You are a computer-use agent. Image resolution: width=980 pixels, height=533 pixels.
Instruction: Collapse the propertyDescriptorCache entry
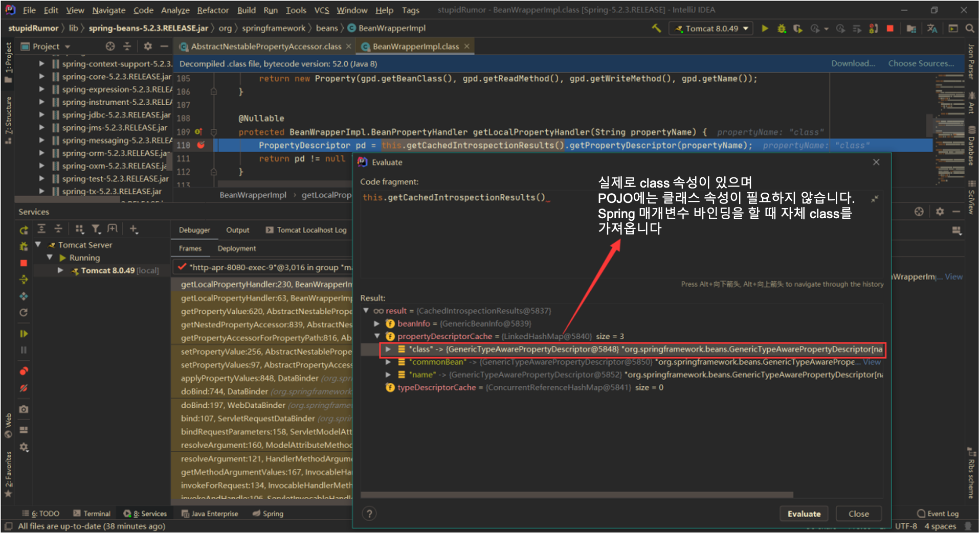pyautogui.click(x=377, y=336)
